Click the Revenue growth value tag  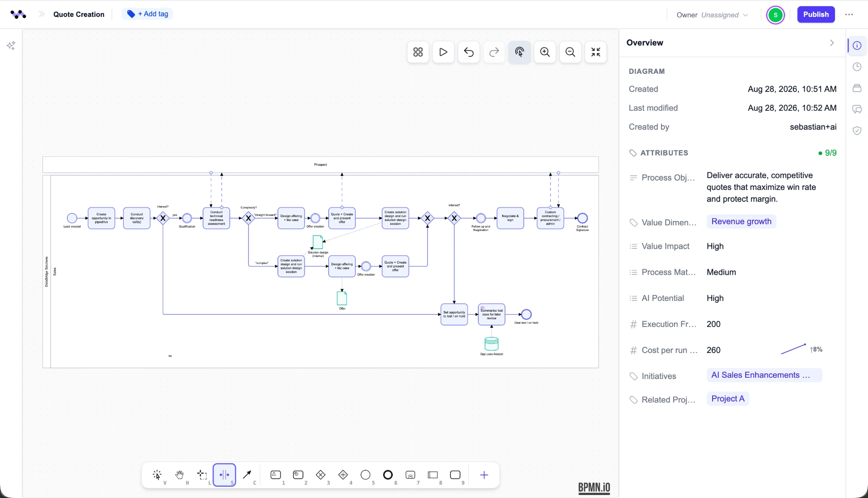(741, 221)
